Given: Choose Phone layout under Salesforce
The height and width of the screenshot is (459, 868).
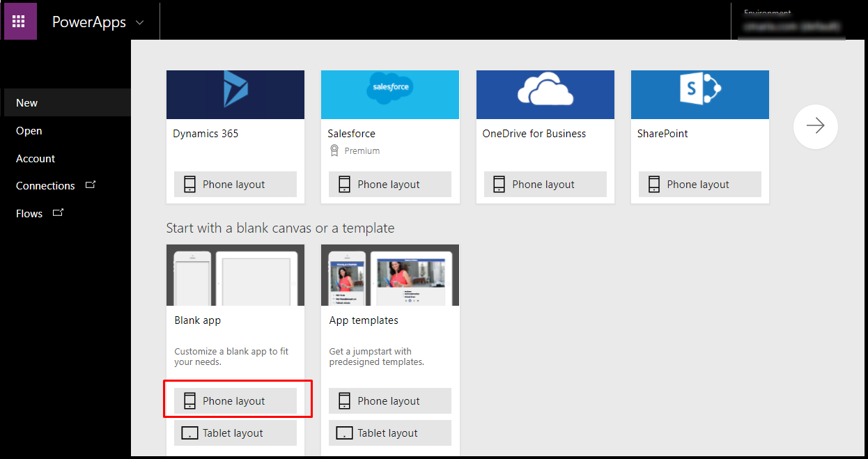Looking at the screenshot, I should click(390, 184).
